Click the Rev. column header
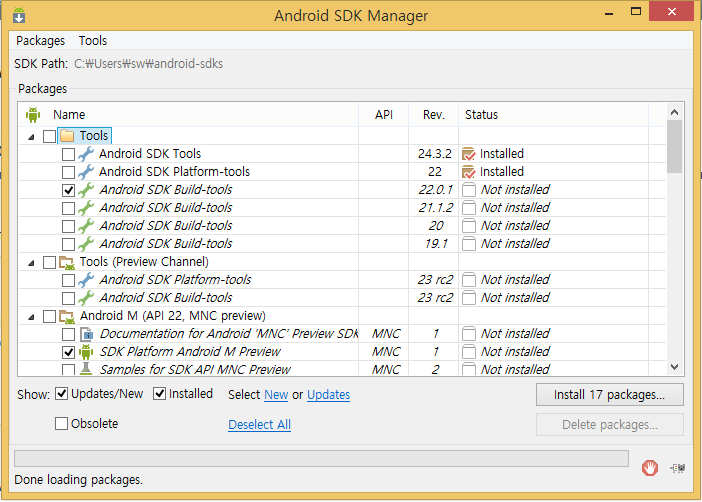 click(433, 115)
